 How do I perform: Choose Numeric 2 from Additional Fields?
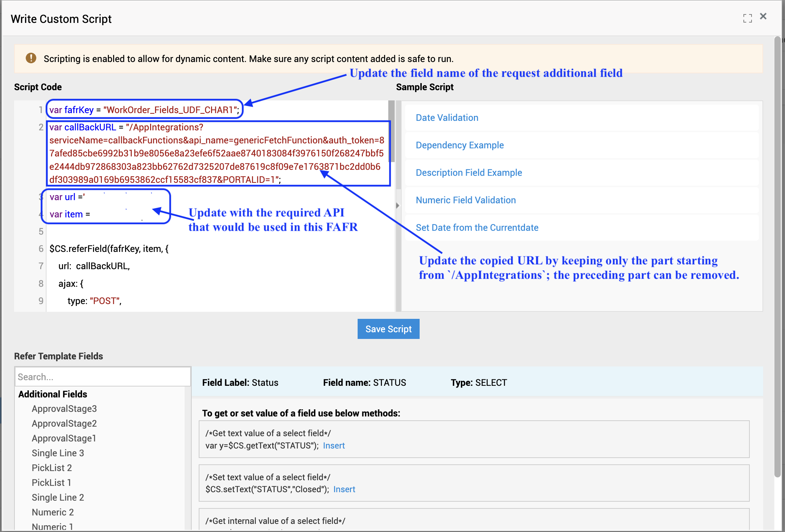coord(53,512)
